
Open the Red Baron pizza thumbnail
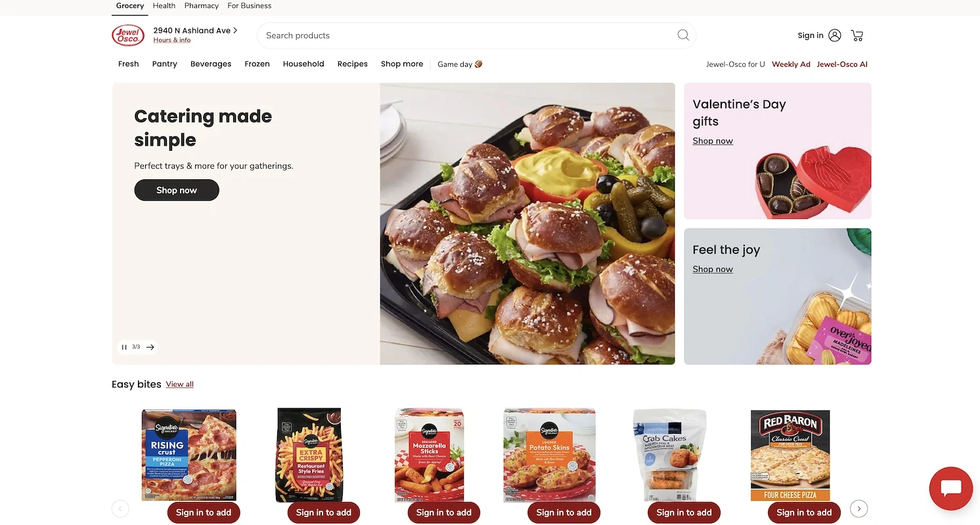click(x=790, y=455)
